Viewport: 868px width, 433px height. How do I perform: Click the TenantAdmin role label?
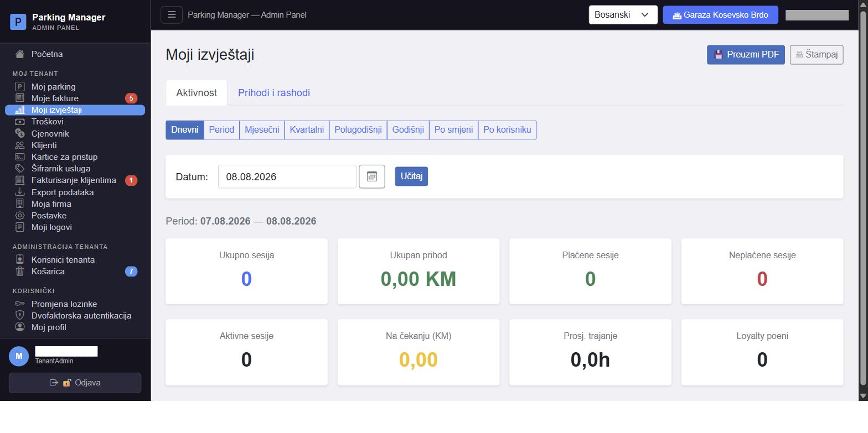click(54, 361)
